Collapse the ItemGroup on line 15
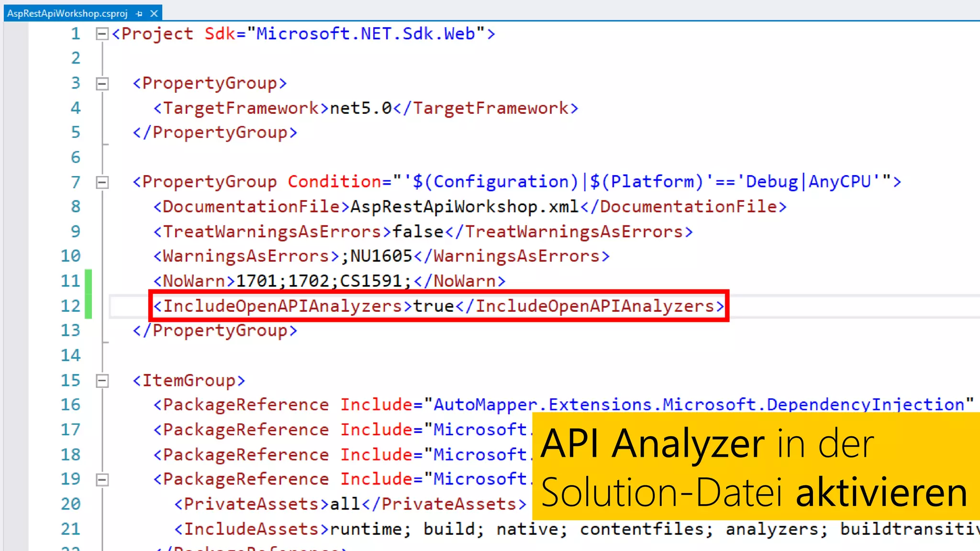The width and height of the screenshot is (980, 551). click(x=102, y=381)
